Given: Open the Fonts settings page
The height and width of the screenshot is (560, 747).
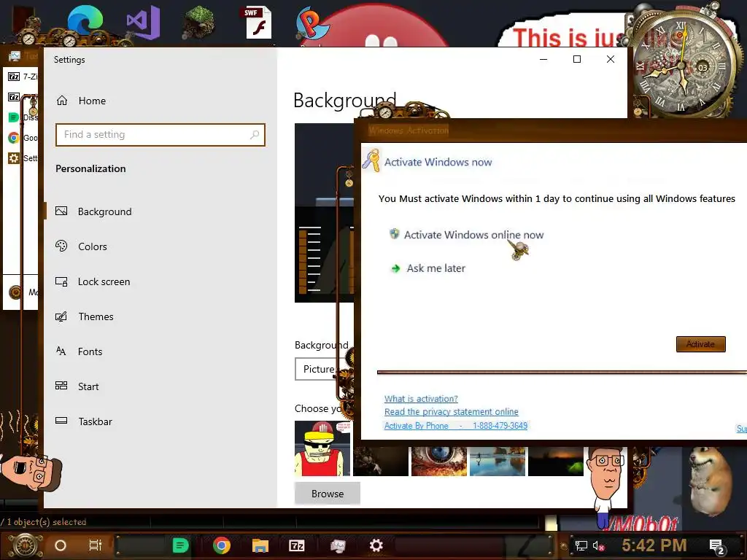Looking at the screenshot, I should [x=90, y=351].
